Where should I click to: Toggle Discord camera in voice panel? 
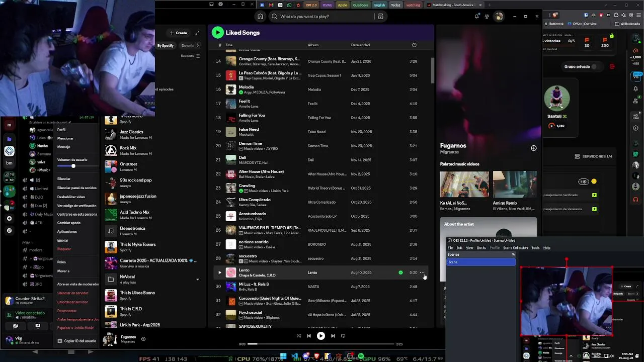click(x=15, y=326)
